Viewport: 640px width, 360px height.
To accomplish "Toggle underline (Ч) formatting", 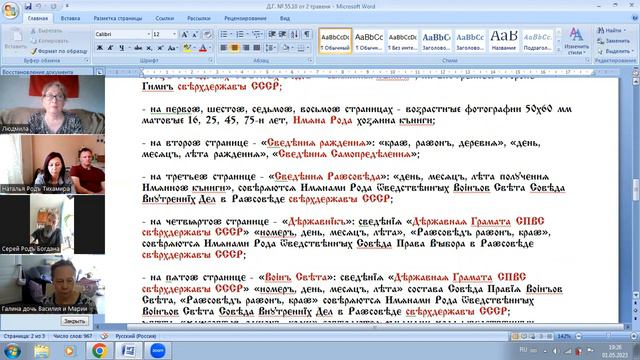I will [x=121, y=48].
